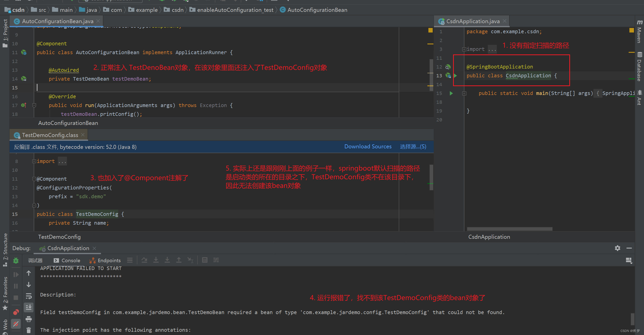
Task: Click Step Out in debugger toolbar
Action: pos(179,260)
